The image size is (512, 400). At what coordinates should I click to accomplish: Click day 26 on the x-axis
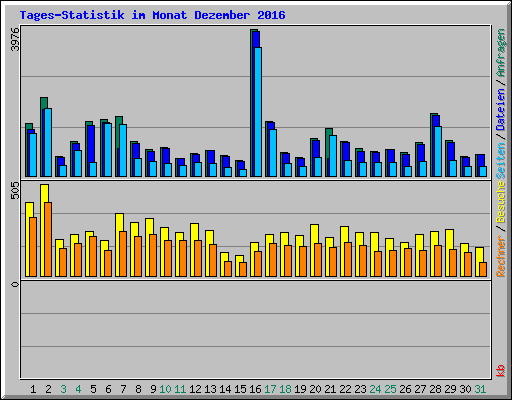[x=405, y=389]
